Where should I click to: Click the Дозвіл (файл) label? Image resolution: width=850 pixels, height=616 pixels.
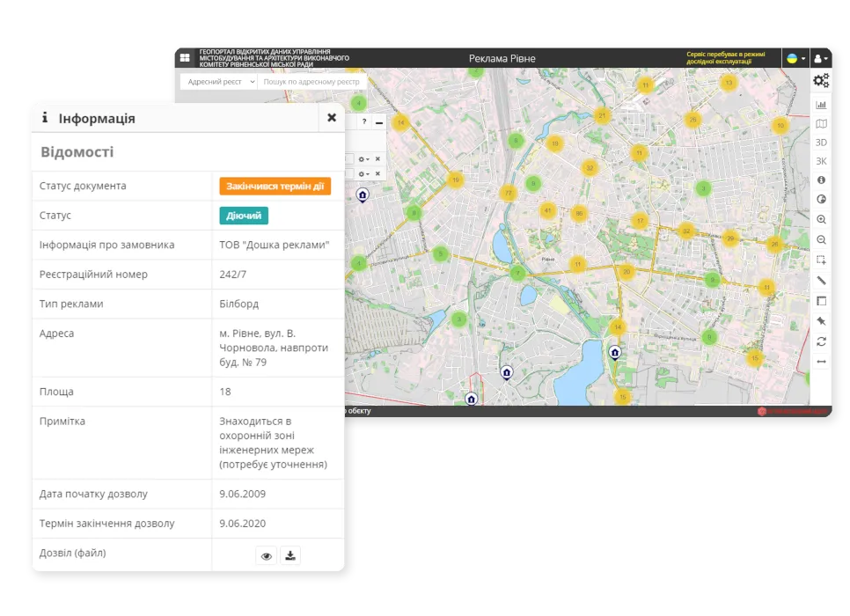(73, 554)
